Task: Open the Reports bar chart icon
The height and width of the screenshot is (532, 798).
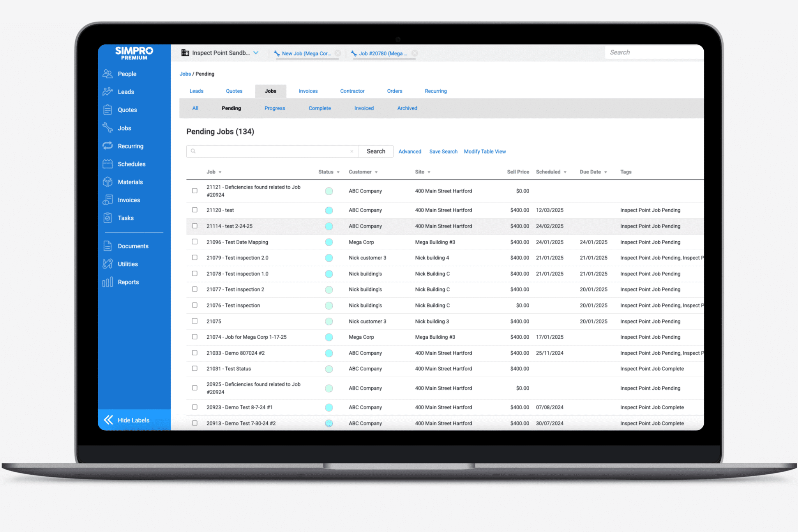Action: pos(108,282)
